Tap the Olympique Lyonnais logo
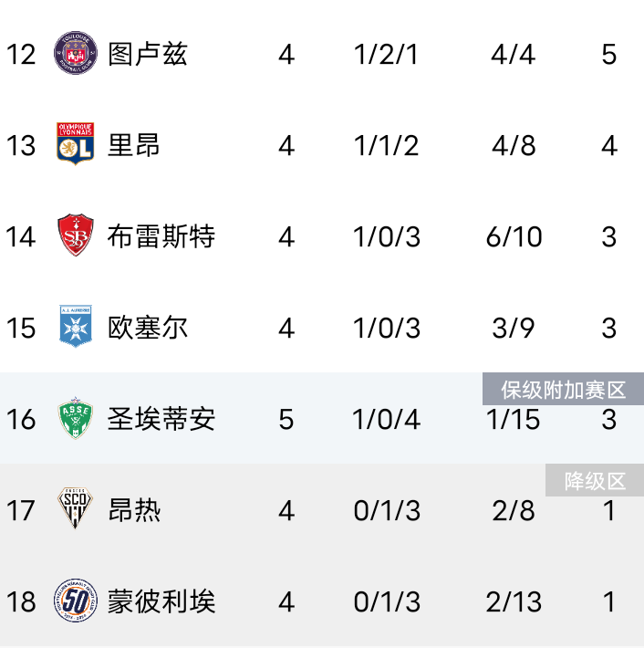 (75, 143)
